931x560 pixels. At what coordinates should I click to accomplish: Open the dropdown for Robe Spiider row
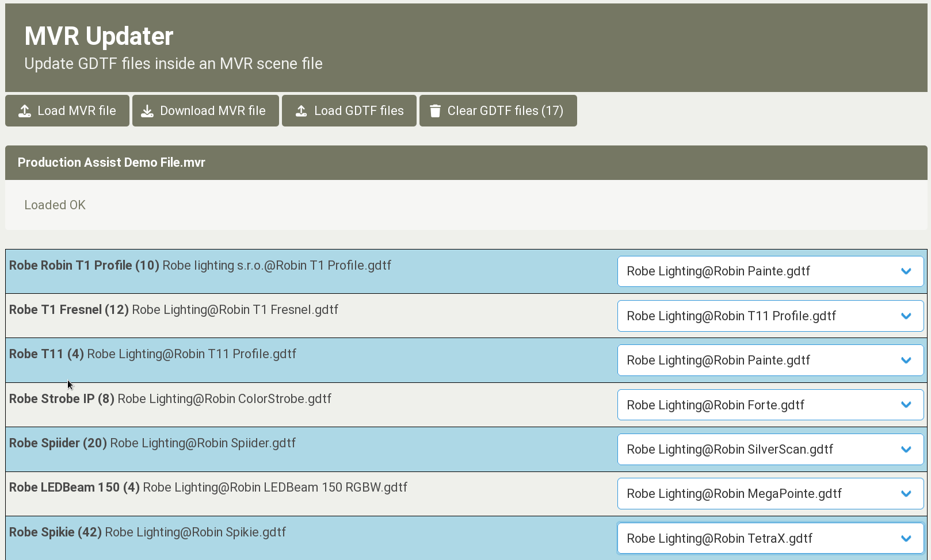coord(770,450)
